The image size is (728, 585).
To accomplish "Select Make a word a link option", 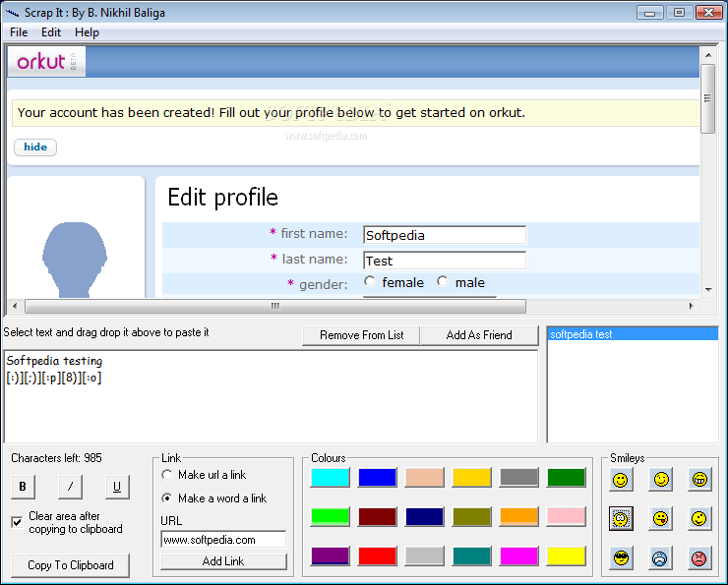I will 166,498.
